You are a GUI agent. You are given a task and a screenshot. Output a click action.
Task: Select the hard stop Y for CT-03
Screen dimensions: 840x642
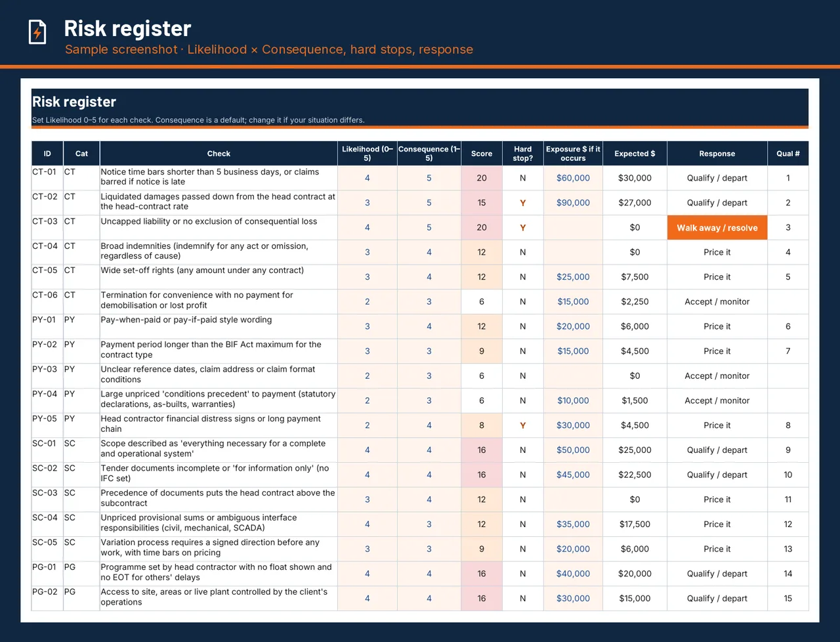[523, 228]
